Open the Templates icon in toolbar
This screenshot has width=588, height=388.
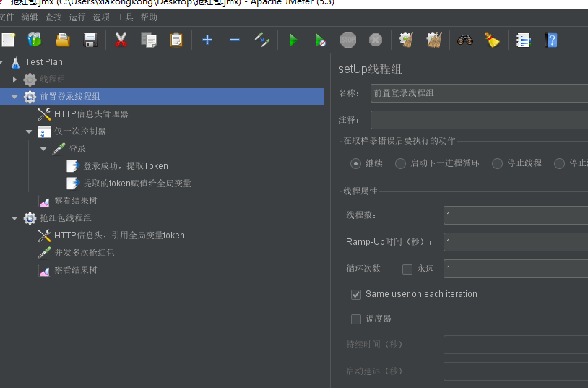coord(35,40)
